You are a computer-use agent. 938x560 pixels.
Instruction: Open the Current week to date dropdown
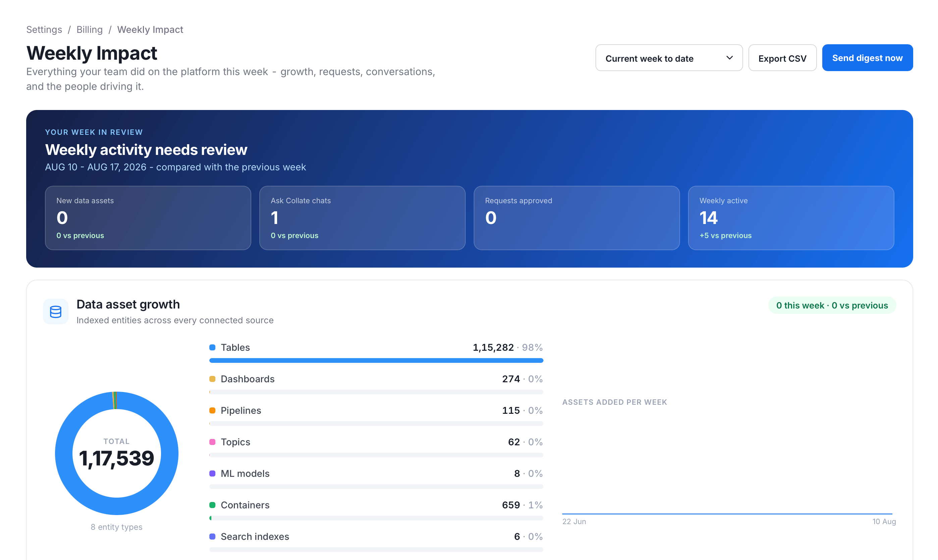(x=669, y=58)
